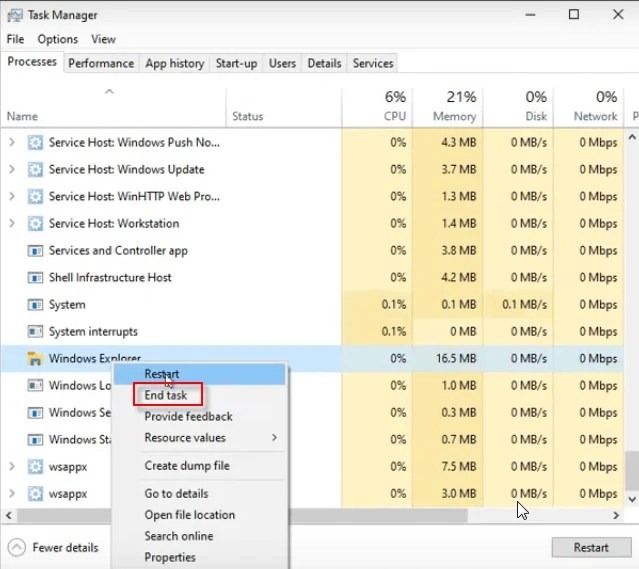Switch to the Performance tab
The width and height of the screenshot is (639, 569).
(101, 63)
